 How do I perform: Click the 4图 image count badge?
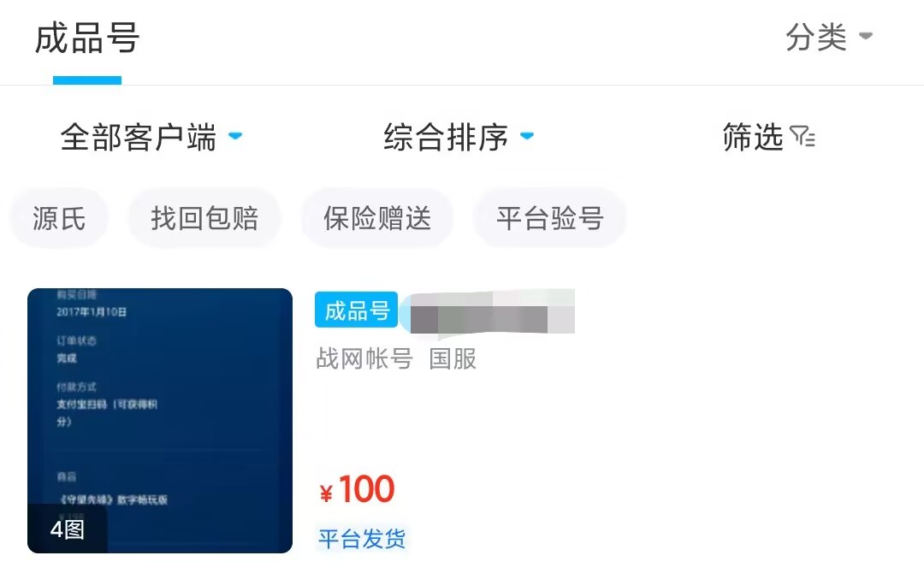click(68, 529)
